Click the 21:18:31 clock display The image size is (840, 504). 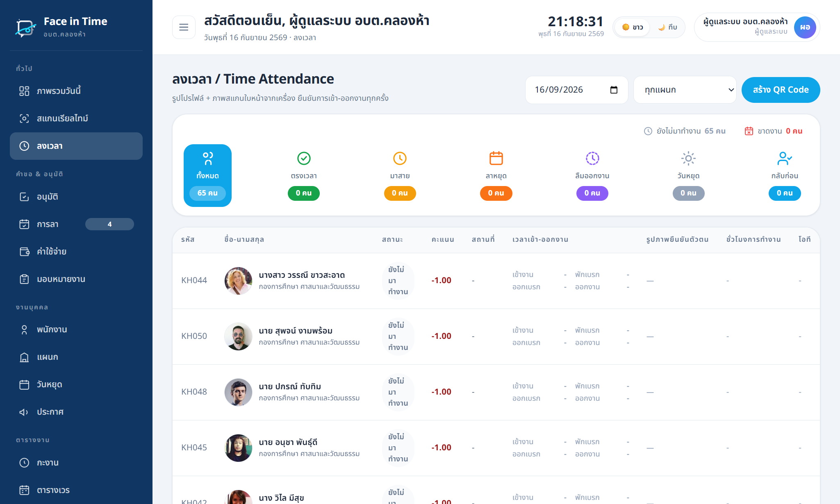576,21
